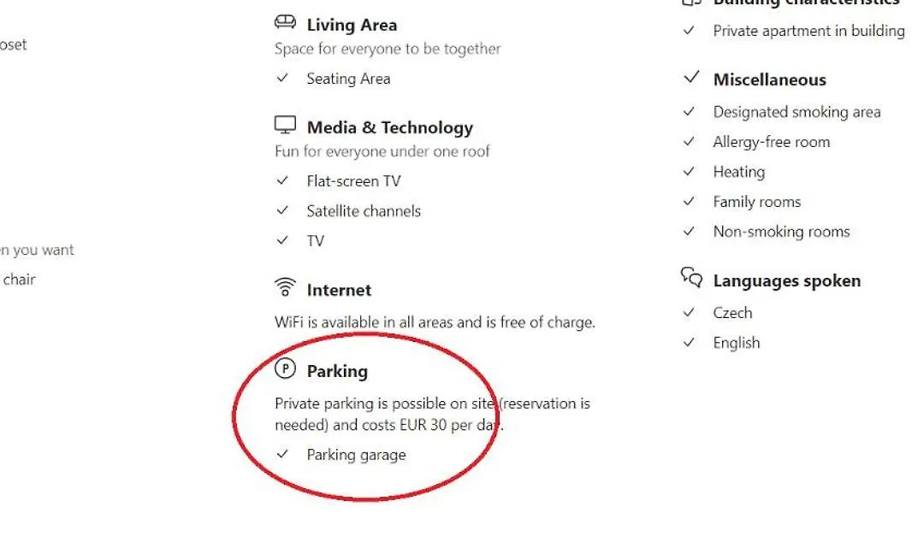The image size is (924, 560).
Task: Click the private parking EUR 30 description text
Action: (432, 414)
